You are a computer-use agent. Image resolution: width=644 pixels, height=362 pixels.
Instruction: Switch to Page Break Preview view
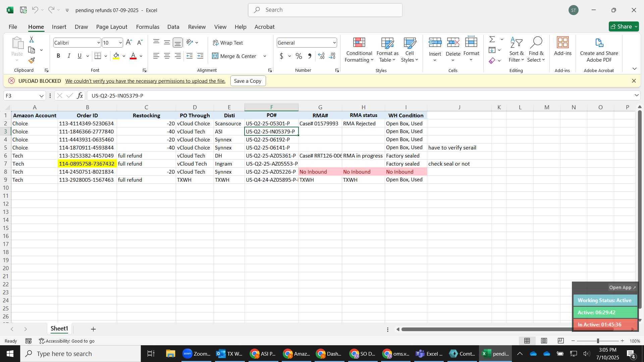click(561, 341)
